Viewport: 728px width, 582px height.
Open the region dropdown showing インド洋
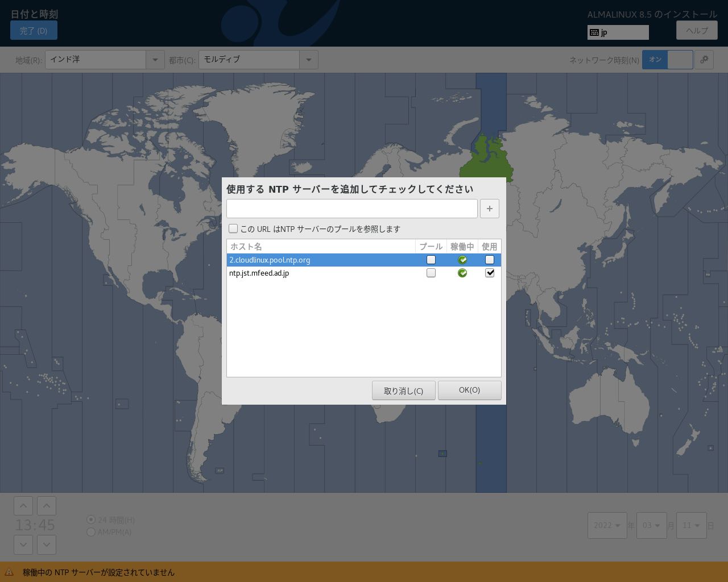coord(105,60)
